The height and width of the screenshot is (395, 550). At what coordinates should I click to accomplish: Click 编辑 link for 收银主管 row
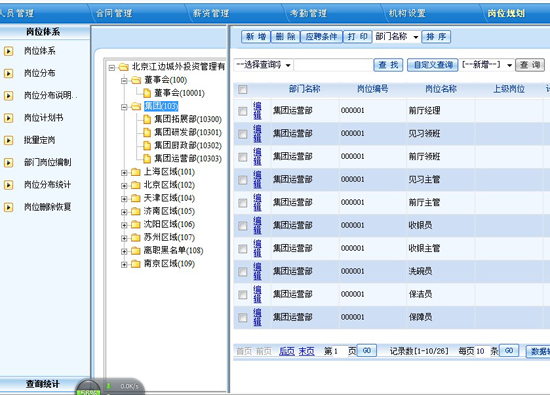pos(257,249)
